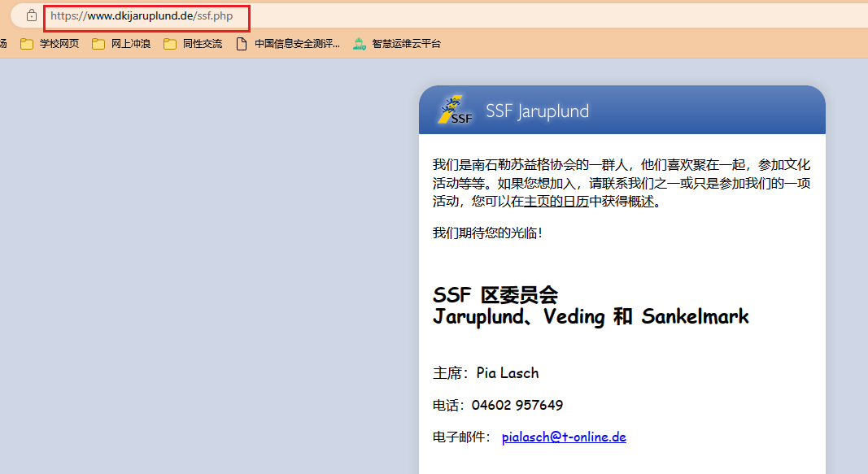Click the 电子邮件 label

pyautogui.click(x=462, y=437)
